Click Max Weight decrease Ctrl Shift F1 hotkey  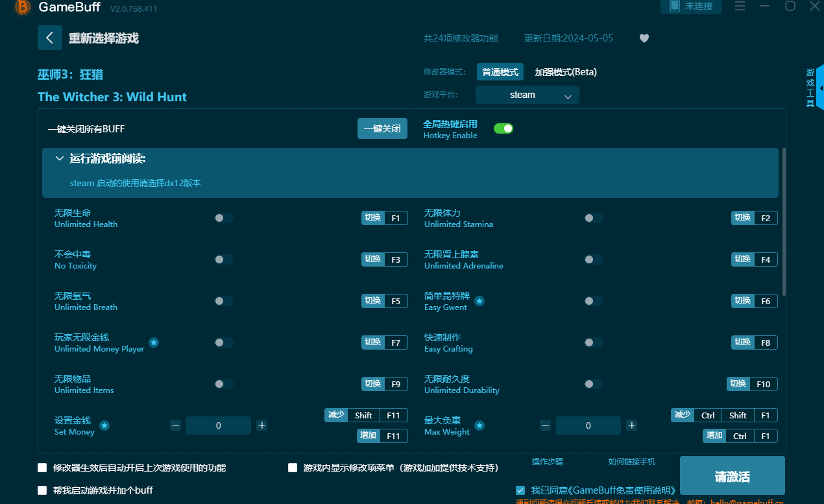[724, 415]
